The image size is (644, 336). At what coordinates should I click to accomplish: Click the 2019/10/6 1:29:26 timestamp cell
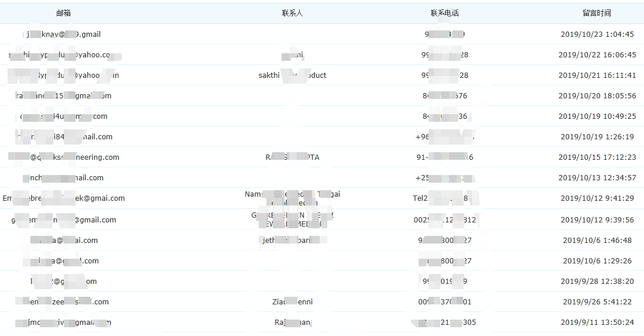point(597,261)
